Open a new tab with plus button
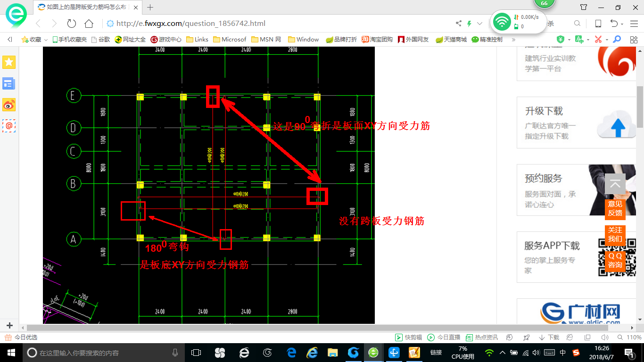 [150, 7]
